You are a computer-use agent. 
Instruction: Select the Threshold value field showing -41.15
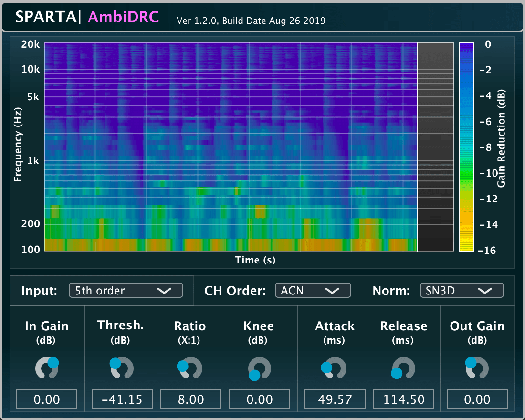(x=122, y=399)
